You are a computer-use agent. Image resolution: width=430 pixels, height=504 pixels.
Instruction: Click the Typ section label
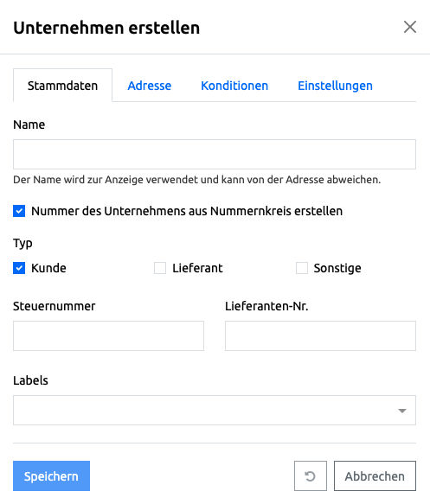coord(22,243)
